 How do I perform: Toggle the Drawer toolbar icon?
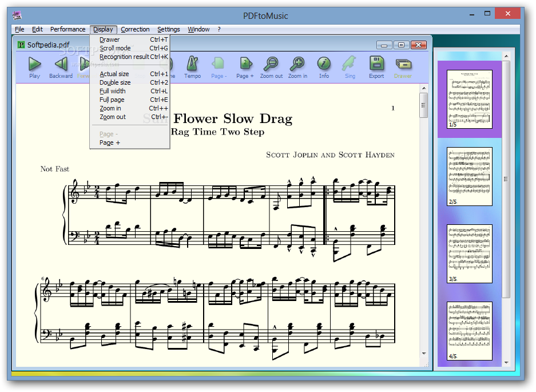click(403, 64)
